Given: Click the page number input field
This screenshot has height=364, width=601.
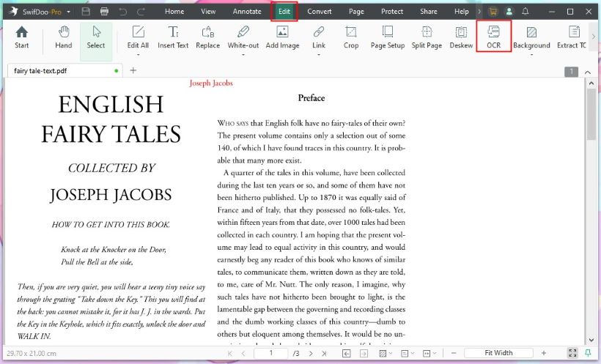Looking at the screenshot, I should (x=271, y=353).
